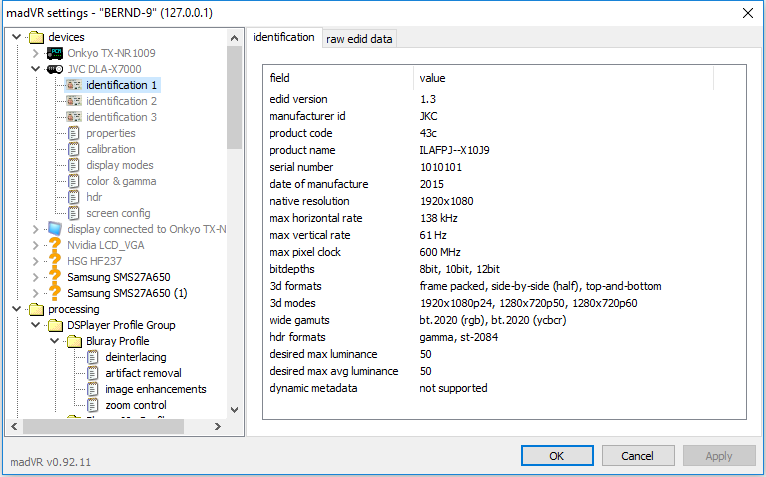This screenshot has width=766, height=477.
Task: Click the zoom control page icon
Action: pyautogui.click(x=93, y=405)
